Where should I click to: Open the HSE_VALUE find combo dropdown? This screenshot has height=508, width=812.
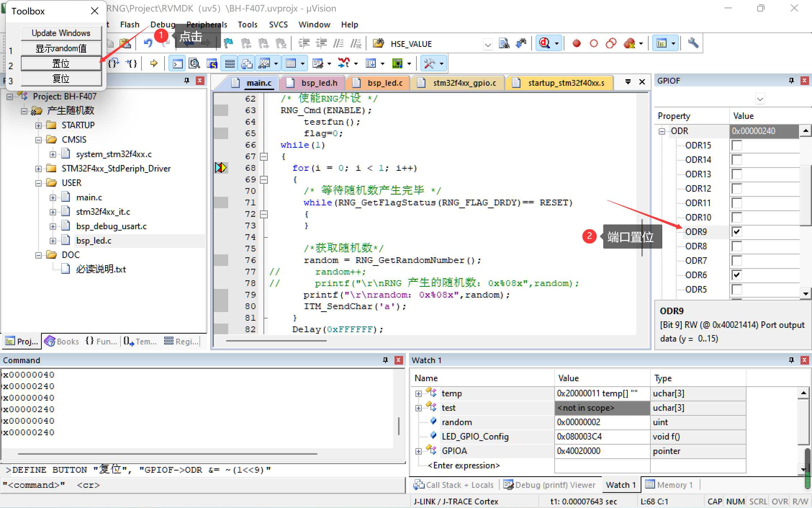click(x=488, y=44)
